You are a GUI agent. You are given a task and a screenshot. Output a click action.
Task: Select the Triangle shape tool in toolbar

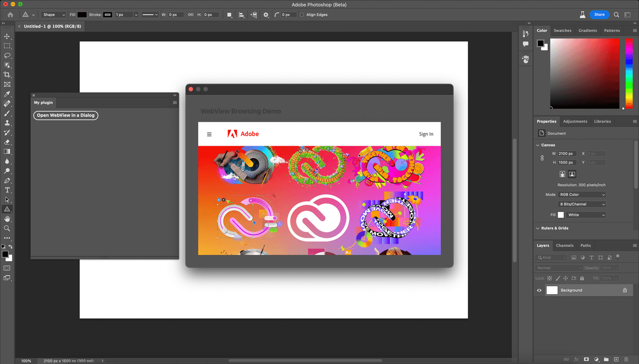coord(7,209)
